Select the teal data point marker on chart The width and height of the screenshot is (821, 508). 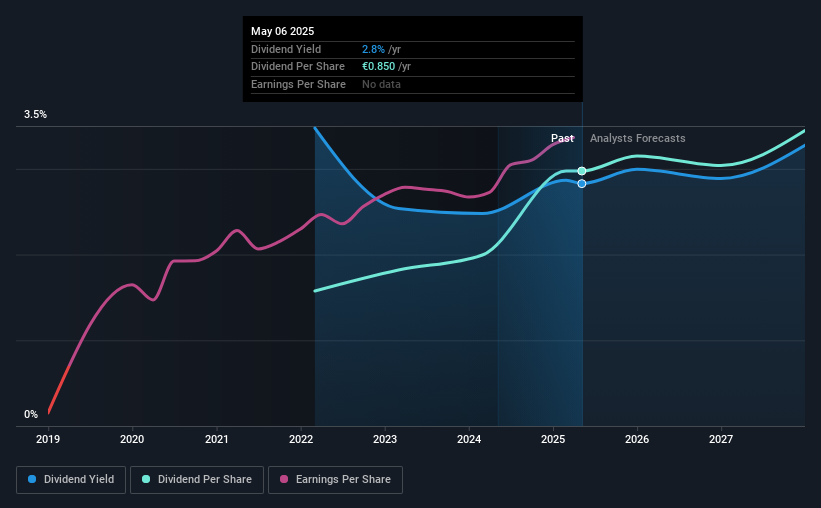pos(582,171)
